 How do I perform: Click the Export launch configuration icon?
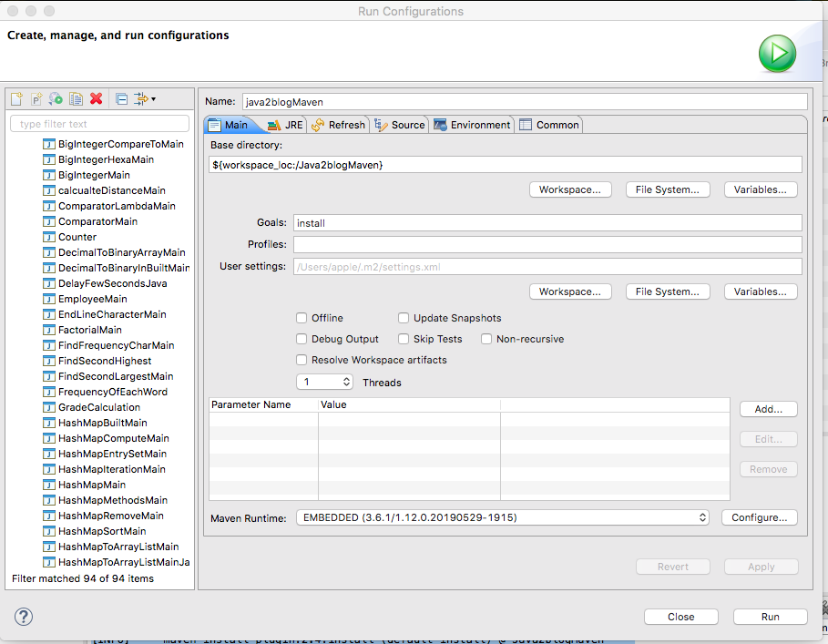pos(56,98)
